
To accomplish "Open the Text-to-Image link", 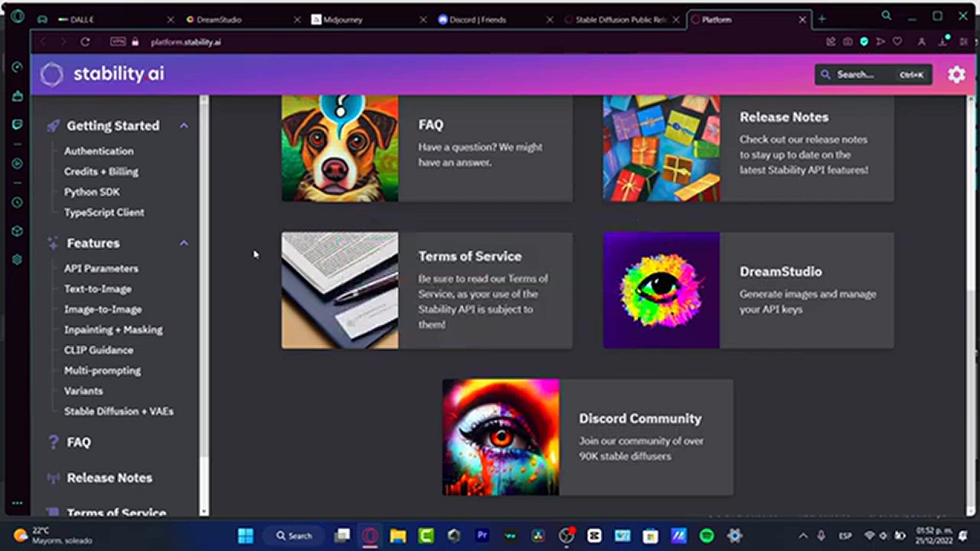I will click(98, 289).
